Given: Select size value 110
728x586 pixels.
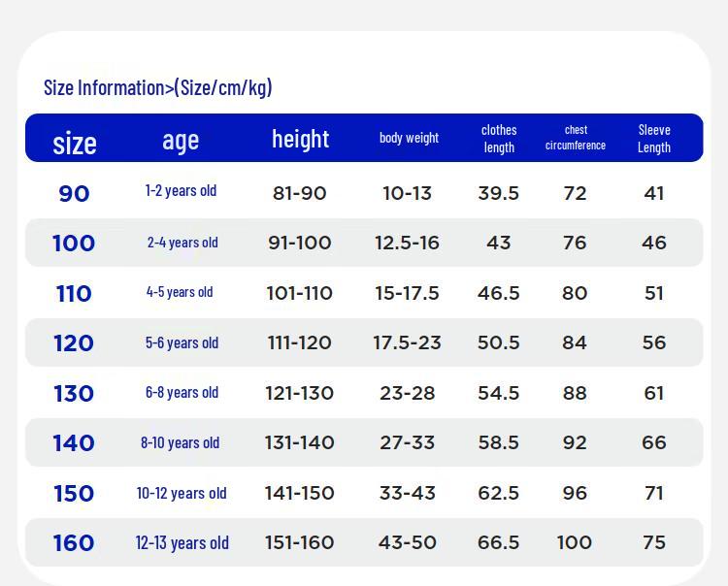Looking at the screenshot, I should pyautogui.click(x=74, y=294).
